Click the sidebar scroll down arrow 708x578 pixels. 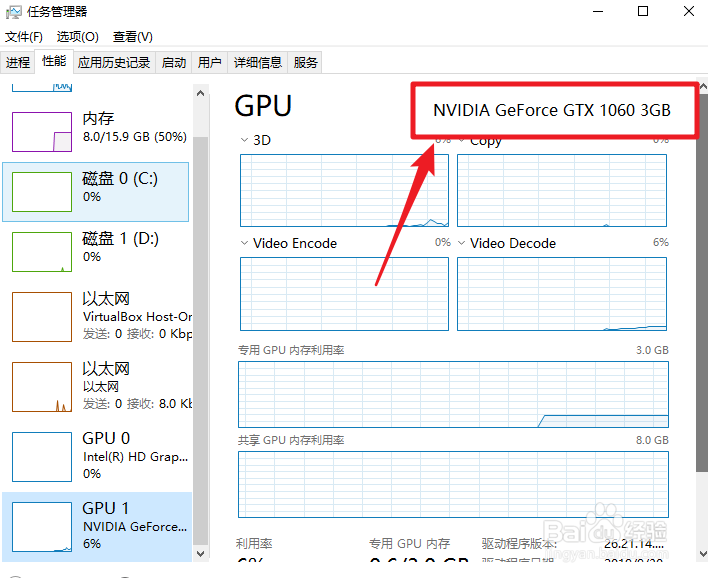201,553
